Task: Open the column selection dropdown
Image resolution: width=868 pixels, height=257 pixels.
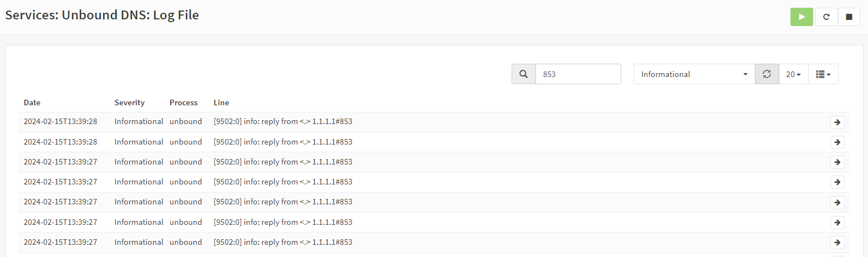Action: click(x=823, y=74)
